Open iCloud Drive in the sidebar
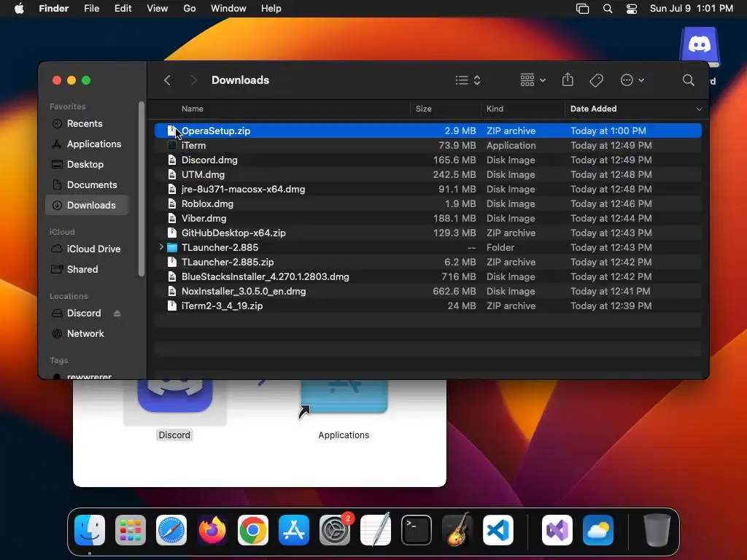The height and width of the screenshot is (560, 747). click(88, 249)
